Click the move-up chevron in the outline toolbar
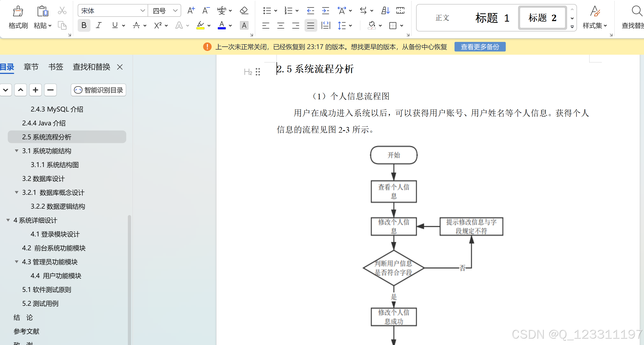Screen dimensions: 644x345 21,90
